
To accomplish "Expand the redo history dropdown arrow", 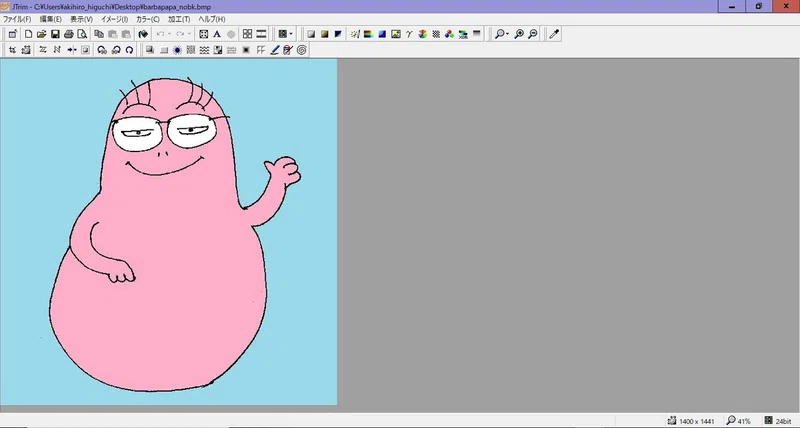I will click(x=189, y=34).
